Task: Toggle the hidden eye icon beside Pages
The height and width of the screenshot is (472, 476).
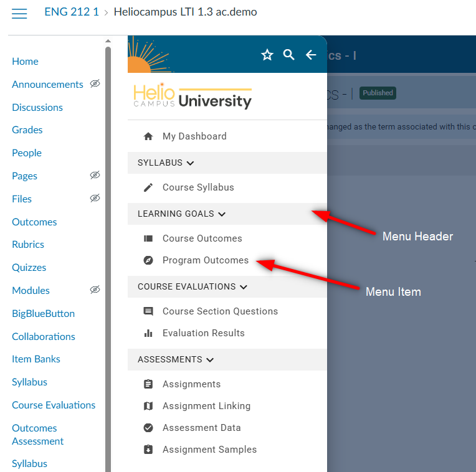Action: click(x=95, y=176)
